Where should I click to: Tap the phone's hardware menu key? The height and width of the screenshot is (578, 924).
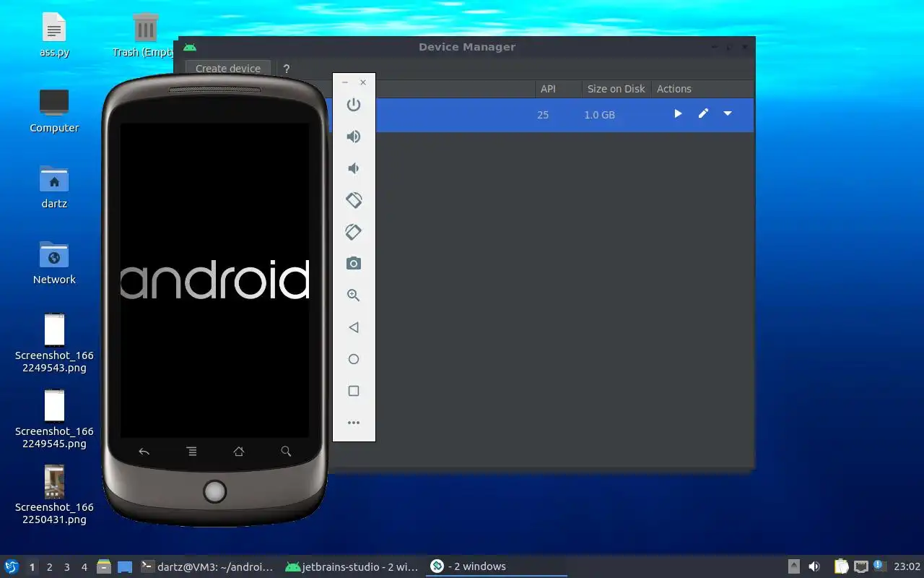point(191,452)
